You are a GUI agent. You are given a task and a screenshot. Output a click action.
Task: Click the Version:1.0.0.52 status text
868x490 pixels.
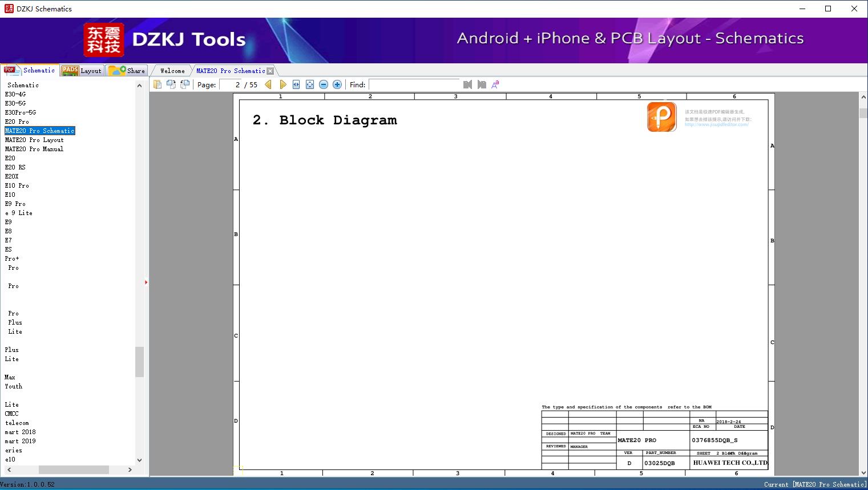27,484
